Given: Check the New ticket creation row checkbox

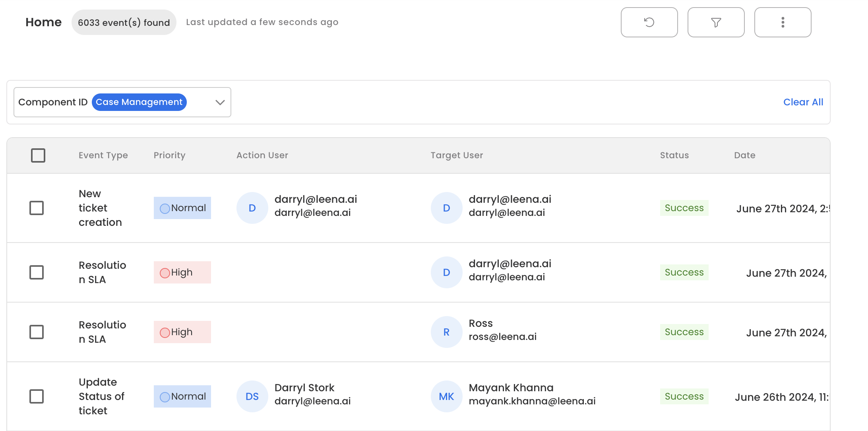Looking at the screenshot, I should [37, 208].
